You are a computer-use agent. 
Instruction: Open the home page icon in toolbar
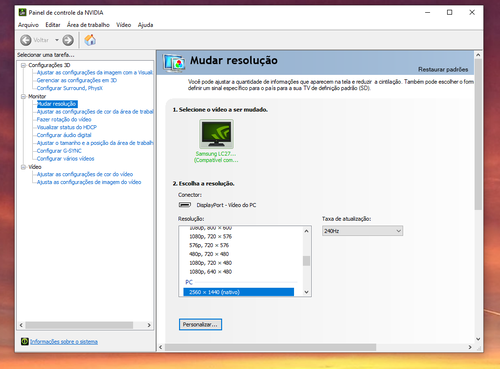point(90,40)
